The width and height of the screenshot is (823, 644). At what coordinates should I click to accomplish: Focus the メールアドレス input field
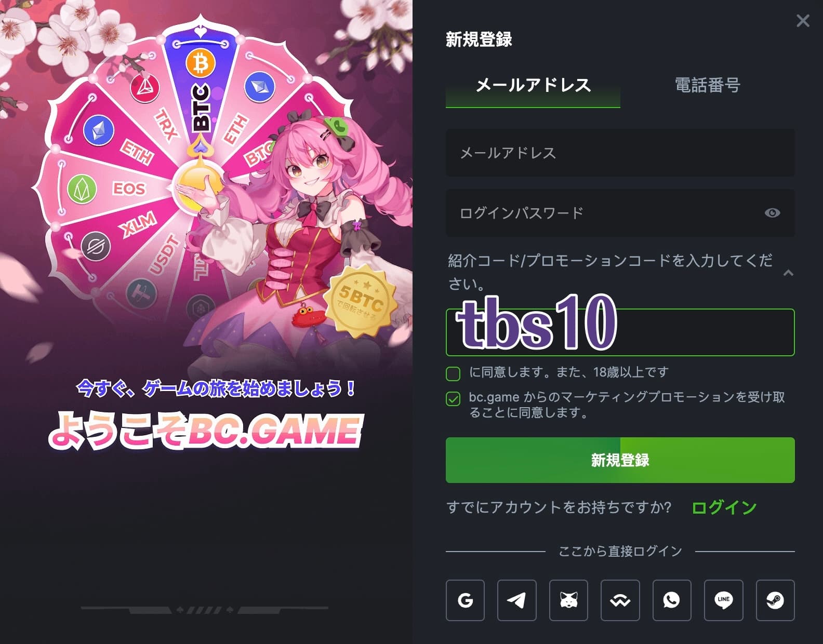620,153
